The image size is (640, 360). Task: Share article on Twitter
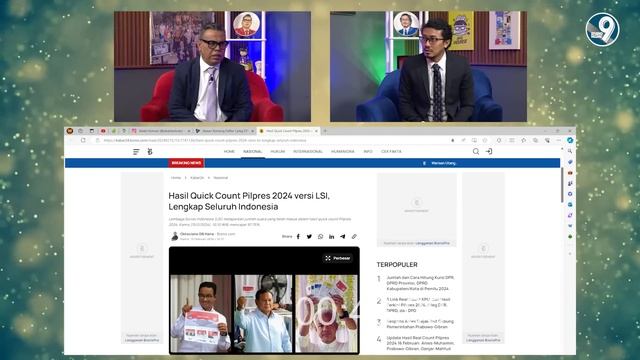tap(309, 236)
